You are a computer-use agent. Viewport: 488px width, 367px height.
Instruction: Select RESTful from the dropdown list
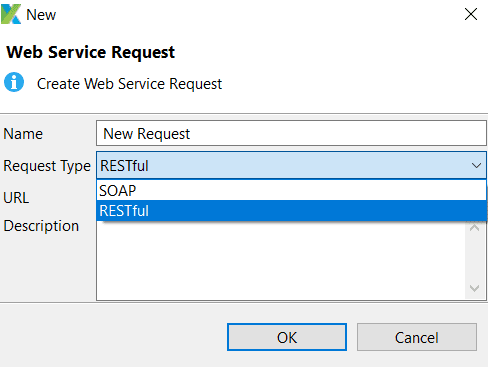(291, 211)
